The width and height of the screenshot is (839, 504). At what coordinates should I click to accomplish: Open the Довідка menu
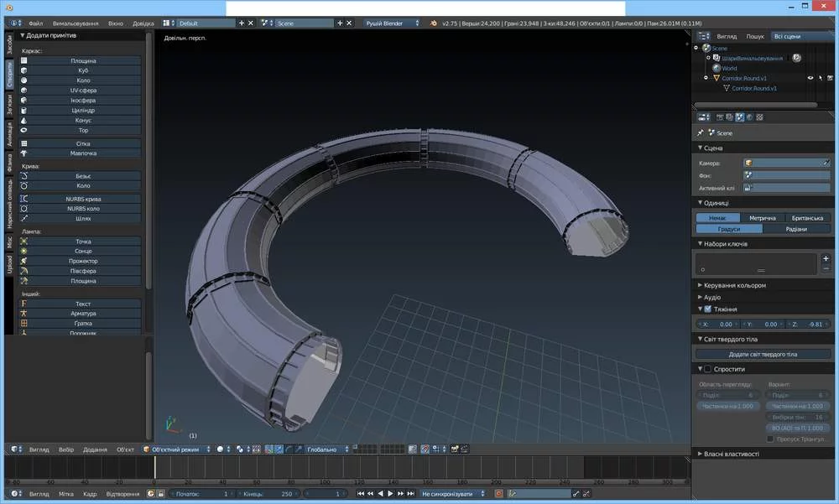[144, 23]
